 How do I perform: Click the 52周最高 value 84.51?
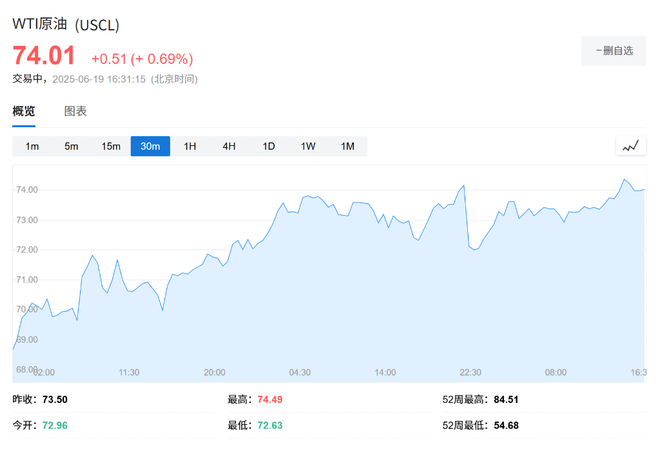(x=506, y=399)
